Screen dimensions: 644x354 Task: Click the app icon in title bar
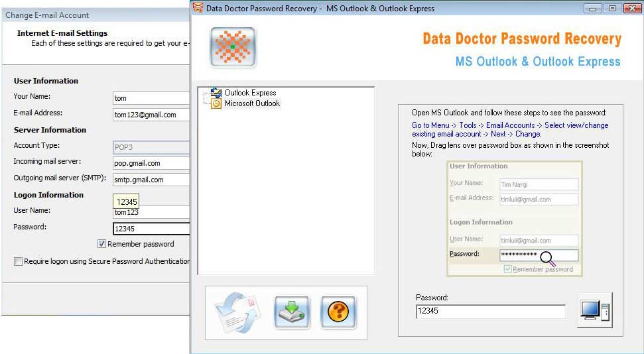[198, 8]
